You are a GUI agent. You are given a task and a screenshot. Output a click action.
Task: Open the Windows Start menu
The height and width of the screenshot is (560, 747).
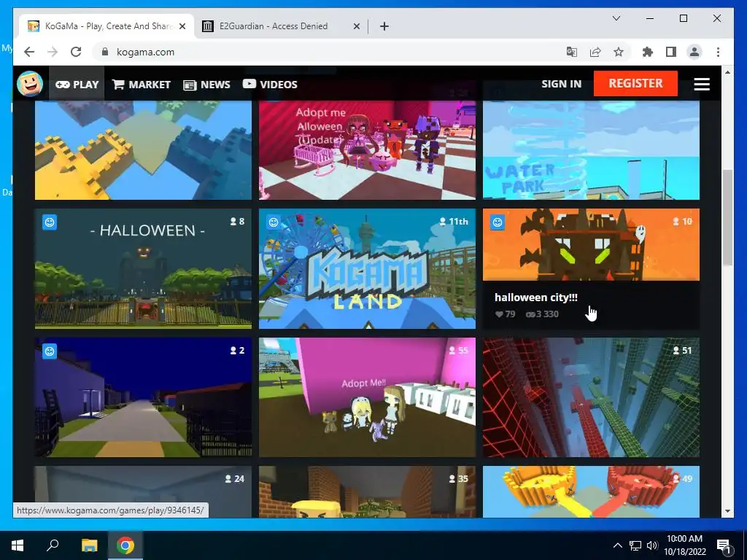pyautogui.click(x=18, y=545)
